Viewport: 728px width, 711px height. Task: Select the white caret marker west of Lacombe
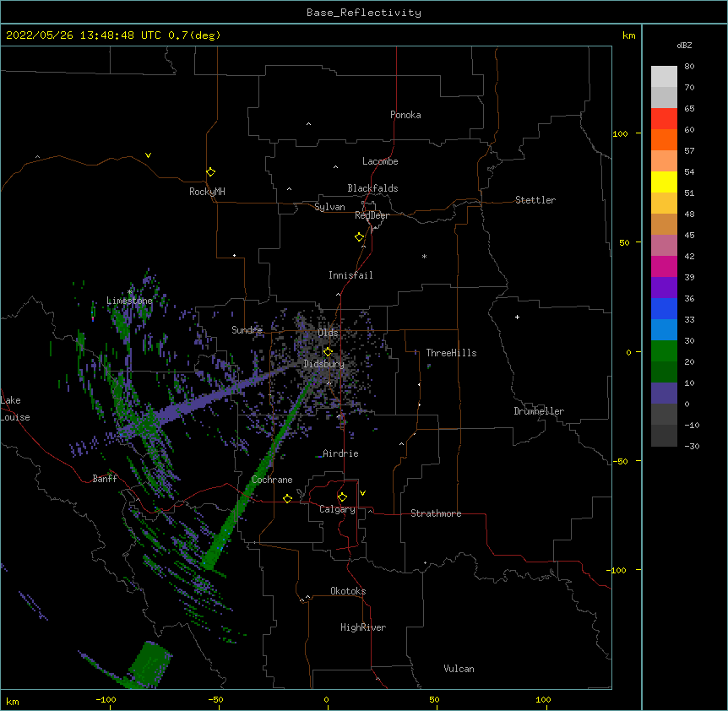point(335,167)
